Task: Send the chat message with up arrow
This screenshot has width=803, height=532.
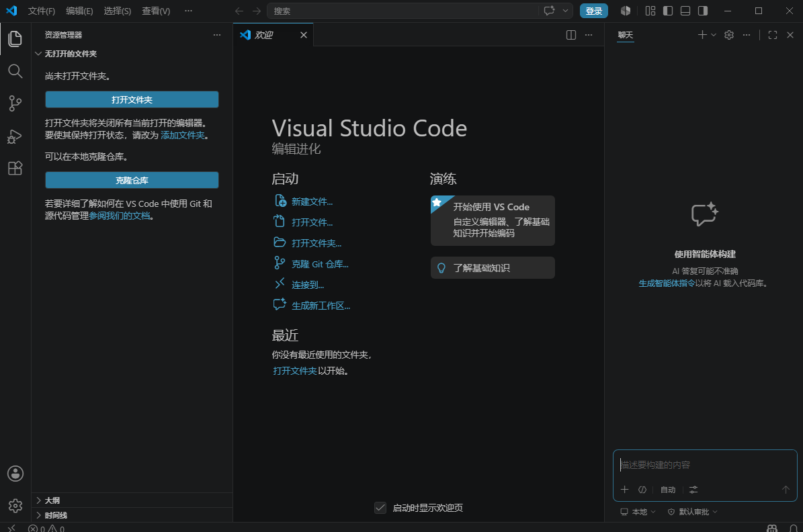Action: click(x=786, y=490)
